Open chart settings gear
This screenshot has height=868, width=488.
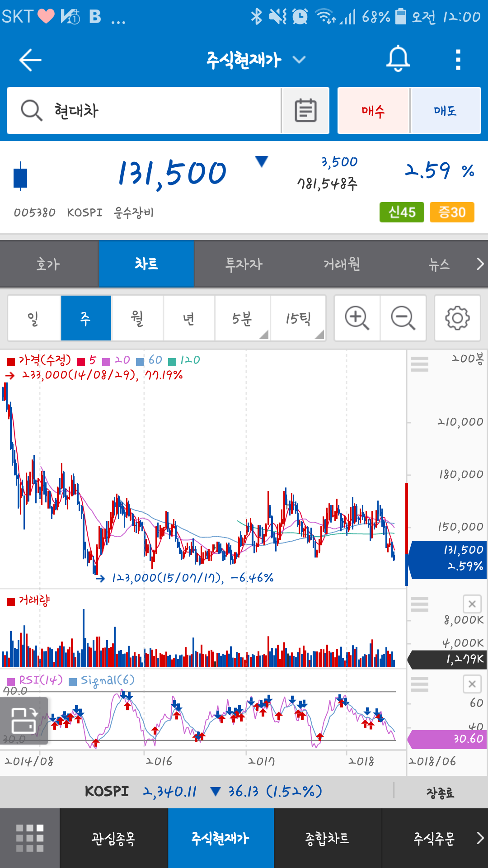457,318
